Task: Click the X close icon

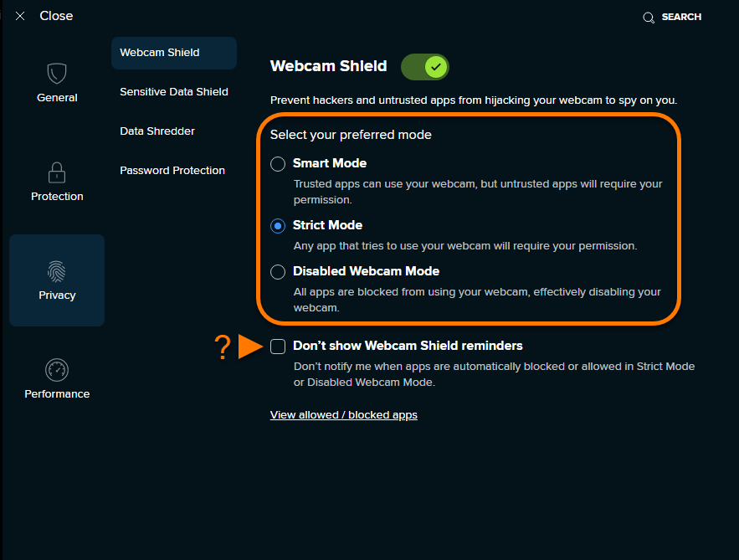Action: [20, 16]
